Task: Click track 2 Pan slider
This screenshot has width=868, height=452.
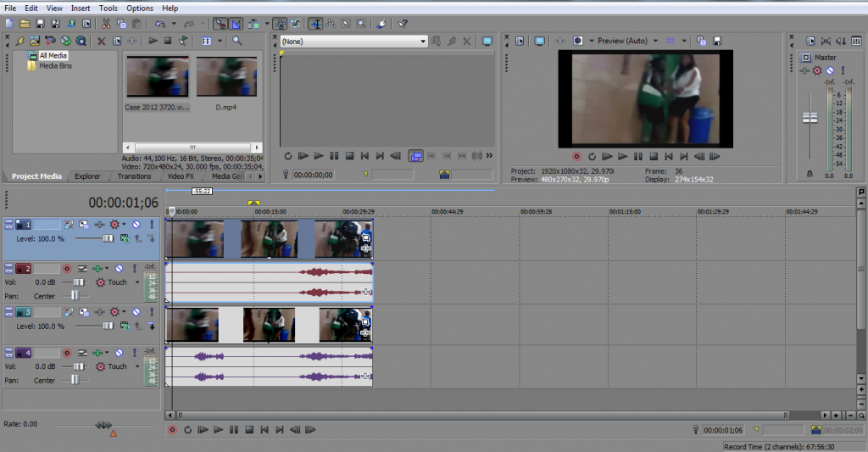Action: click(75, 296)
